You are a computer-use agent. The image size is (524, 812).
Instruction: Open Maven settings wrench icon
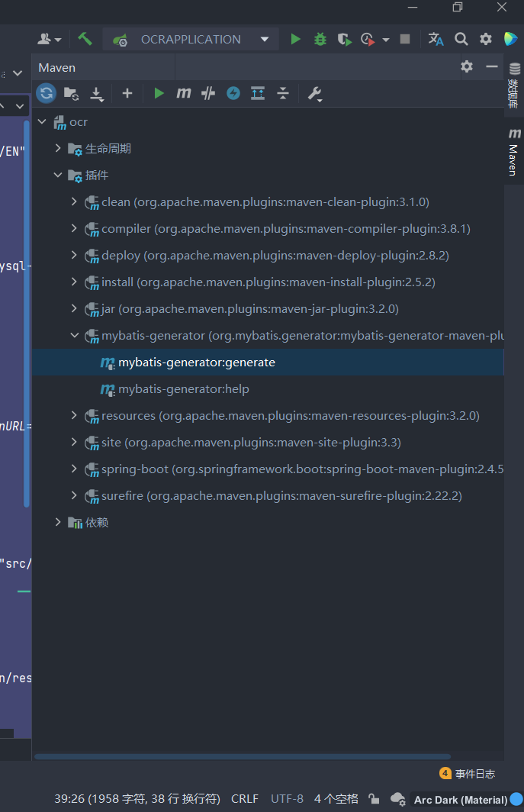[x=314, y=93]
